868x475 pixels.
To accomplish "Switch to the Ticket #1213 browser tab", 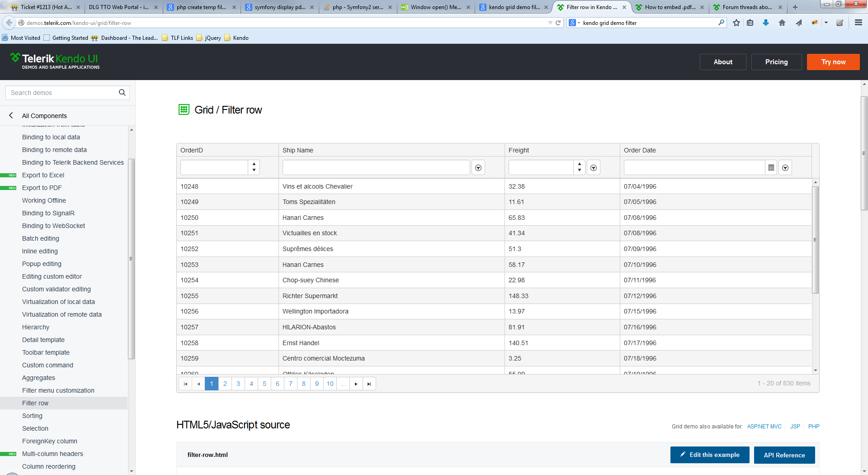I will pyautogui.click(x=45, y=7).
